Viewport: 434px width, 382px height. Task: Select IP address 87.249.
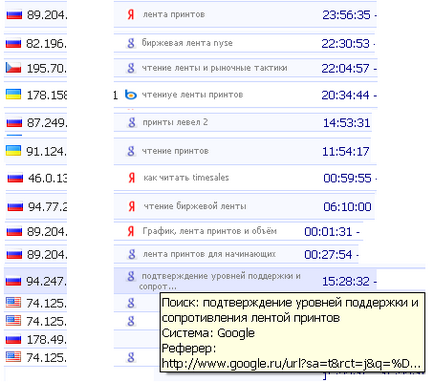tap(47, 123)
